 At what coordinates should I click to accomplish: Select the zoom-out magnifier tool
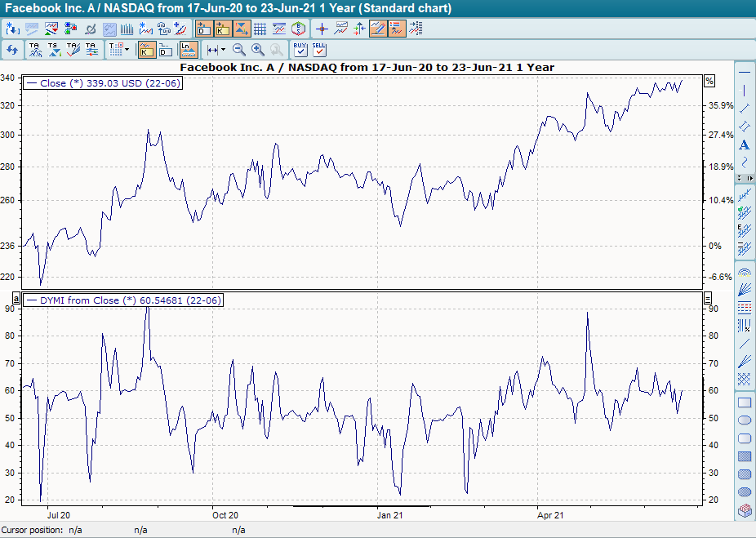pos(238,49)
